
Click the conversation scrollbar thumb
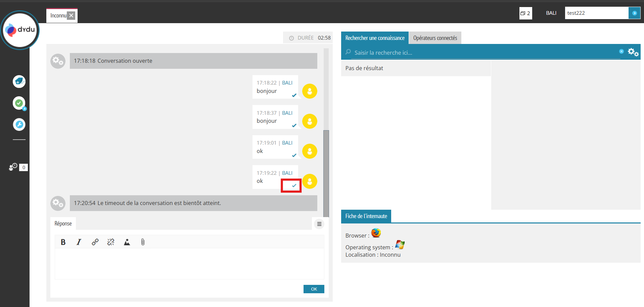[326, 173]
